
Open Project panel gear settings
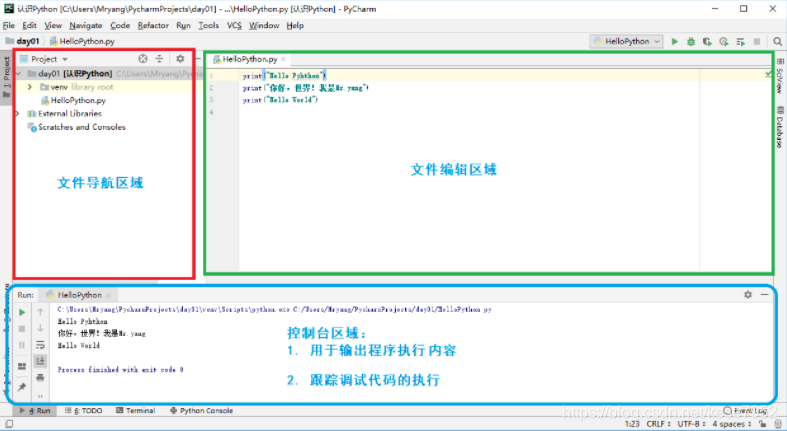(180, 59)
